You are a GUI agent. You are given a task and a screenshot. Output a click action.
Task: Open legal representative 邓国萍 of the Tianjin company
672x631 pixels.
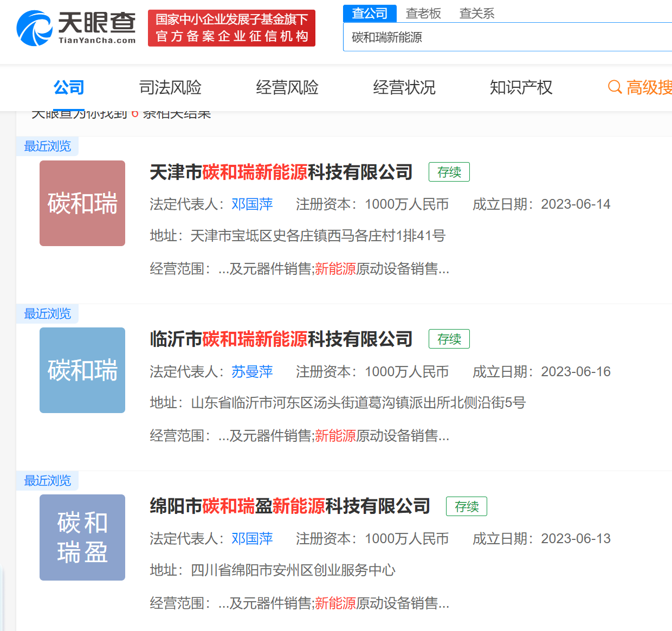click(252, 204)
